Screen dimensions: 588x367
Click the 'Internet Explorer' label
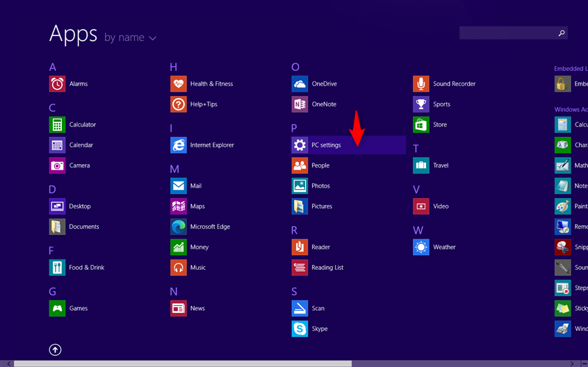[212, 145]
